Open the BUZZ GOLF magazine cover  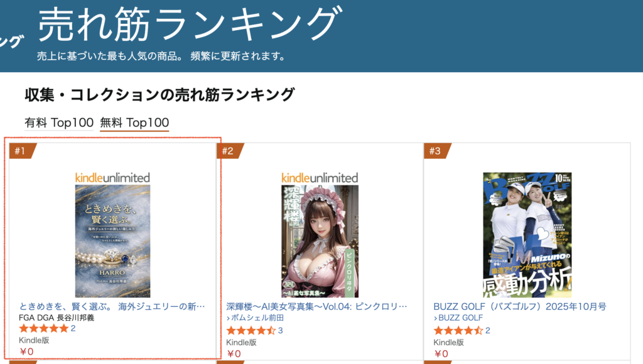(527, 235)
